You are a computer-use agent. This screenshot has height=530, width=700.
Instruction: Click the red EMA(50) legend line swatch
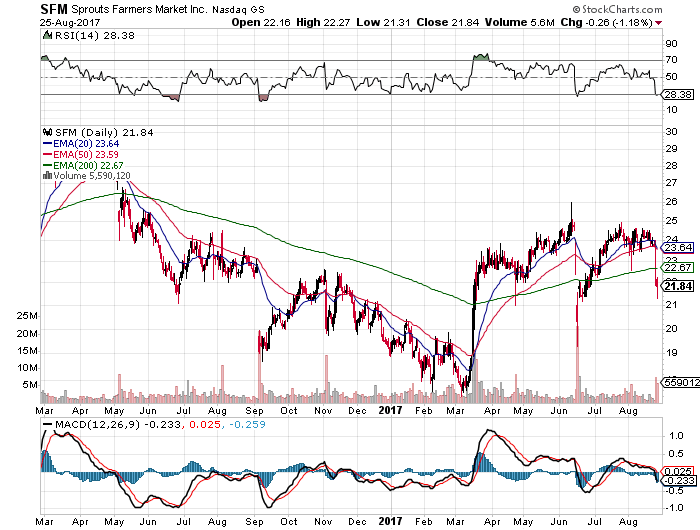(47, 154)
